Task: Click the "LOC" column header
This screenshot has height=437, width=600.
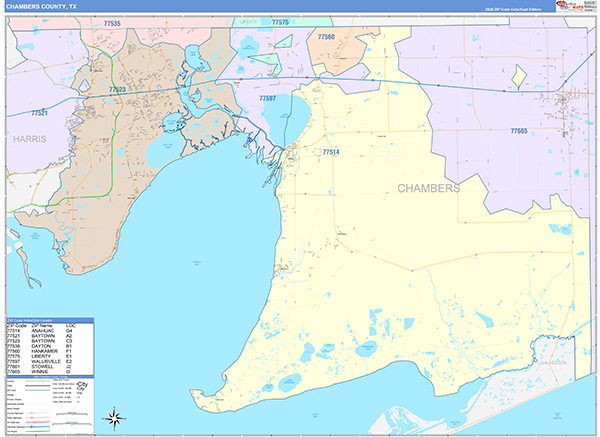Action: [x=71, y=326]
